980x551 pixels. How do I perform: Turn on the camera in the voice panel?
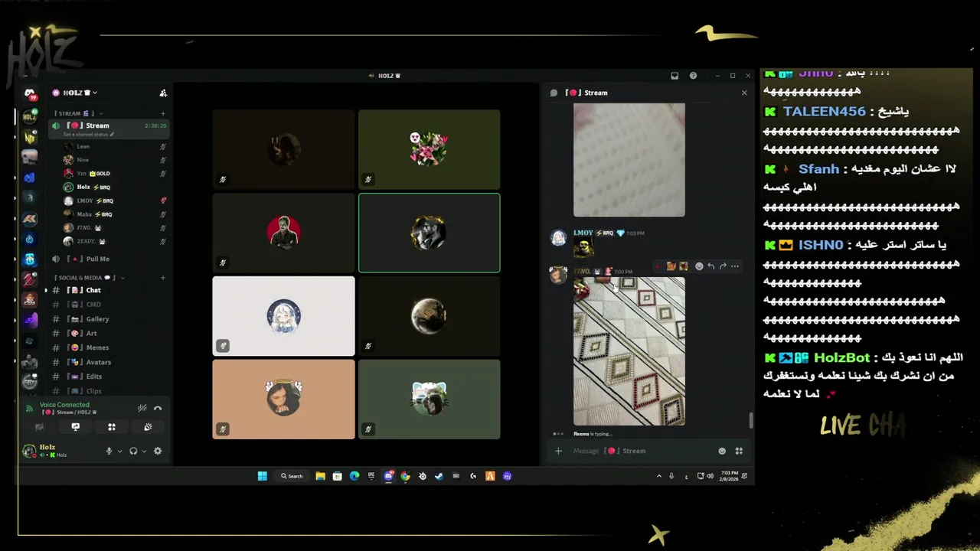[39, 427]
